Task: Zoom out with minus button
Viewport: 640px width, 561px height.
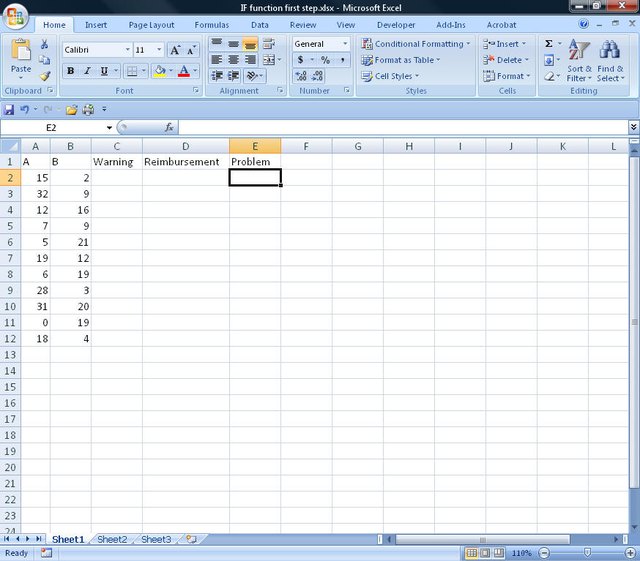Action: click(544, 553)
